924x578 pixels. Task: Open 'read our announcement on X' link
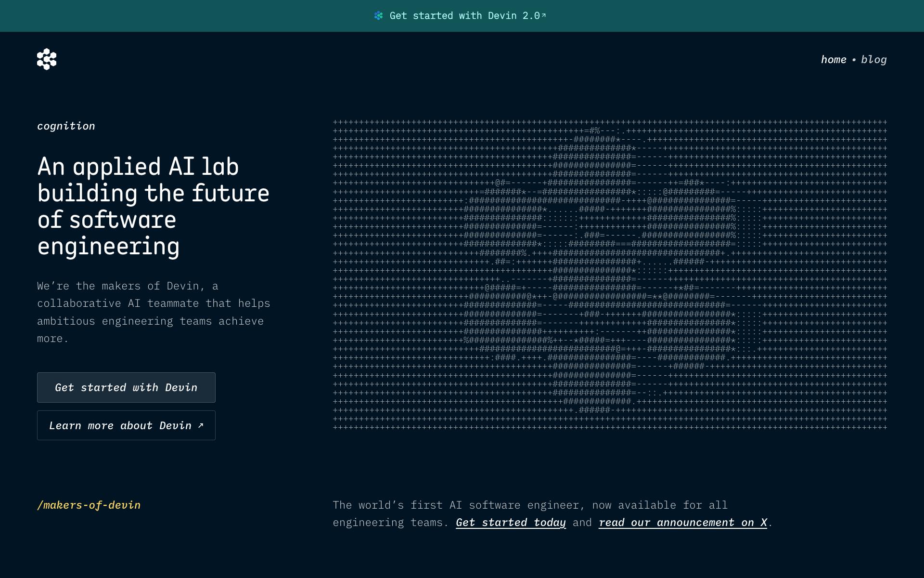683,523
